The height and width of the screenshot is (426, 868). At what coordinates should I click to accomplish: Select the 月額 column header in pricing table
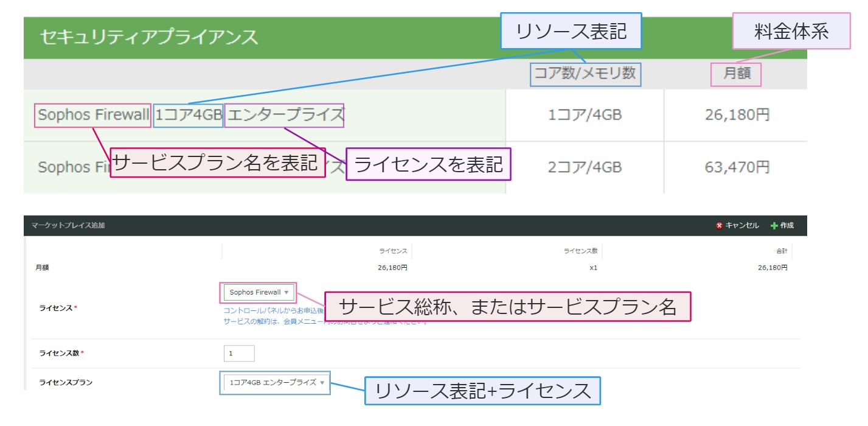click(x=737, y=74)
